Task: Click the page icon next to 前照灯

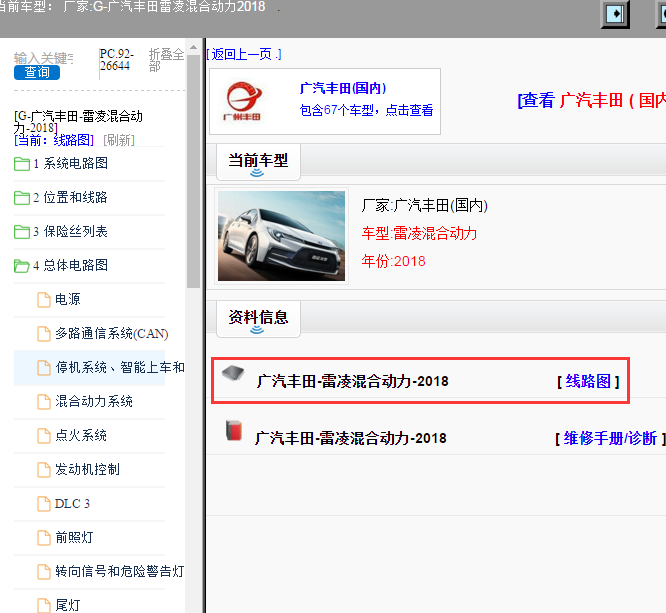Action: (x=44, y=538)
